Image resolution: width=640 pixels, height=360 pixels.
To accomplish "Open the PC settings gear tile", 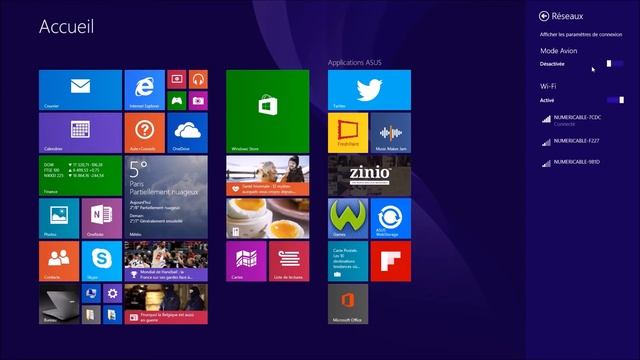I will coord(113,293).
